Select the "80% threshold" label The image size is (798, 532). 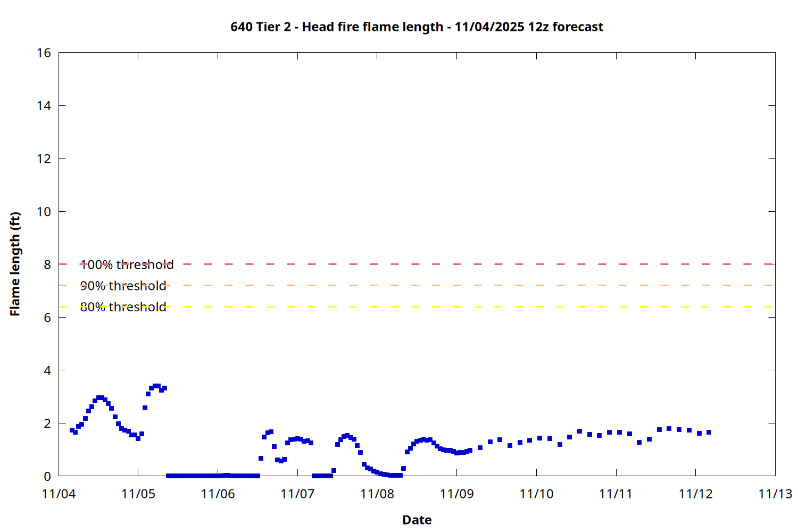(x=123, y=307)
